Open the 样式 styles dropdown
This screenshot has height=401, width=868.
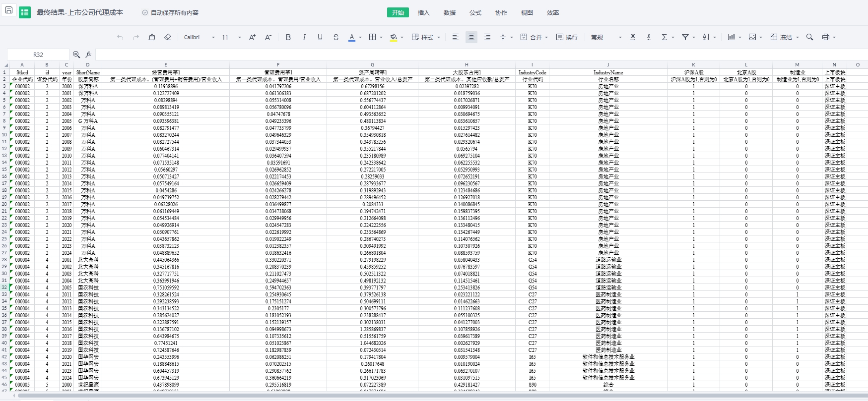(426, 37)
